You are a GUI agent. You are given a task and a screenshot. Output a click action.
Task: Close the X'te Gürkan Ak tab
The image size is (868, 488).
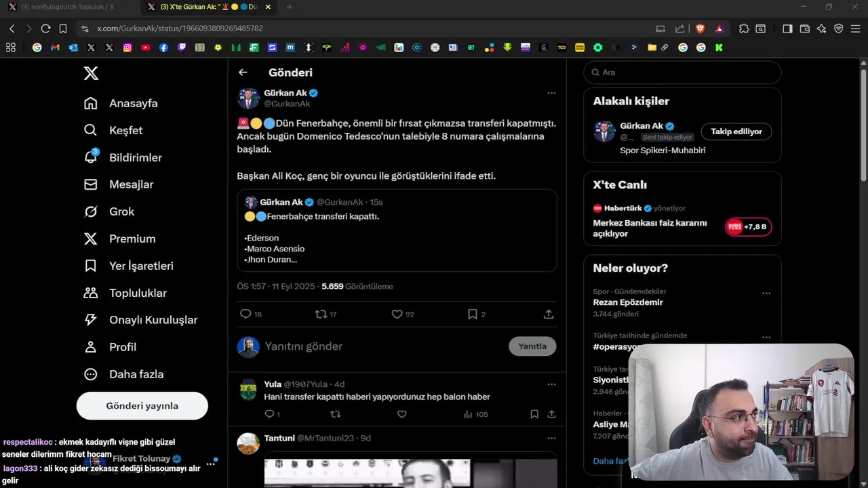[x=268, y=7]
